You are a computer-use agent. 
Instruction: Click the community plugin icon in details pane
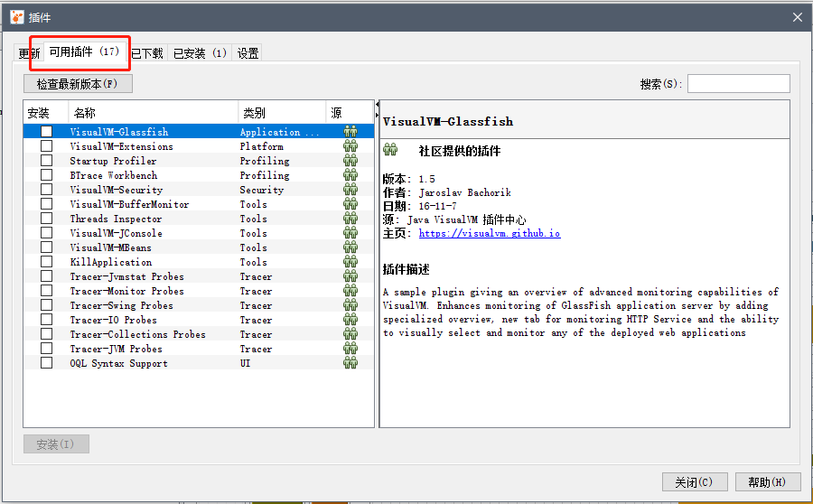click(x=390, y=150)
